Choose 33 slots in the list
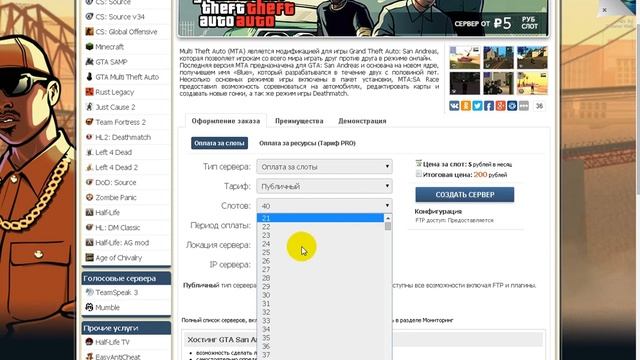 coord(320,321)
